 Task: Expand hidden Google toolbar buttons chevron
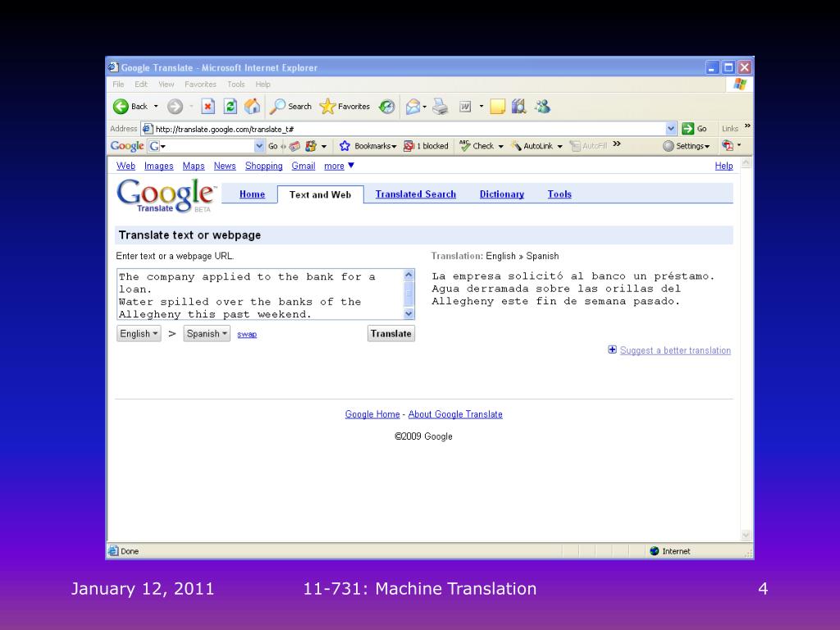click(x=617, y=144)
